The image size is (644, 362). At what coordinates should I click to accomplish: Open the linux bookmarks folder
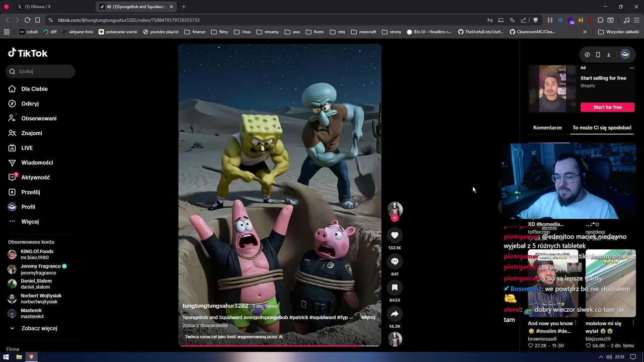(242, 32)
